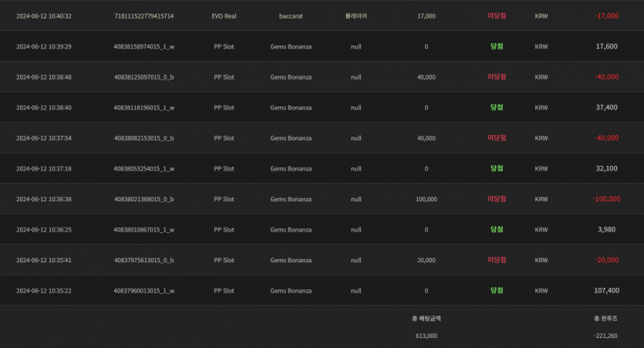Select ID 40838021368015_0_b

coord(143,199)
